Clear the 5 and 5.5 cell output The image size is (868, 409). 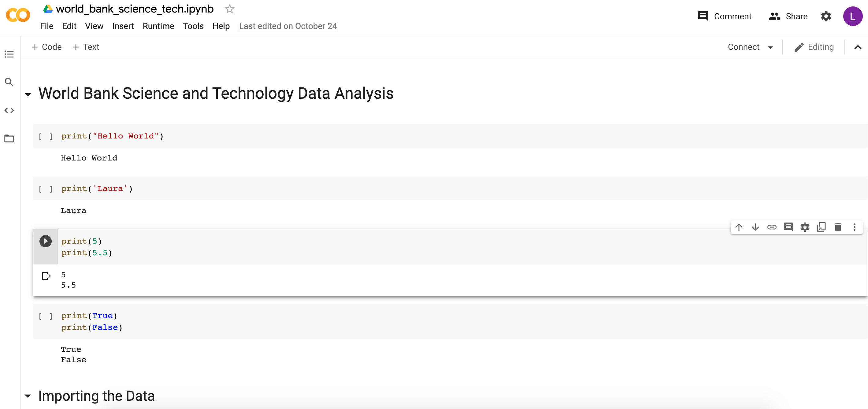tap(46, 276)
